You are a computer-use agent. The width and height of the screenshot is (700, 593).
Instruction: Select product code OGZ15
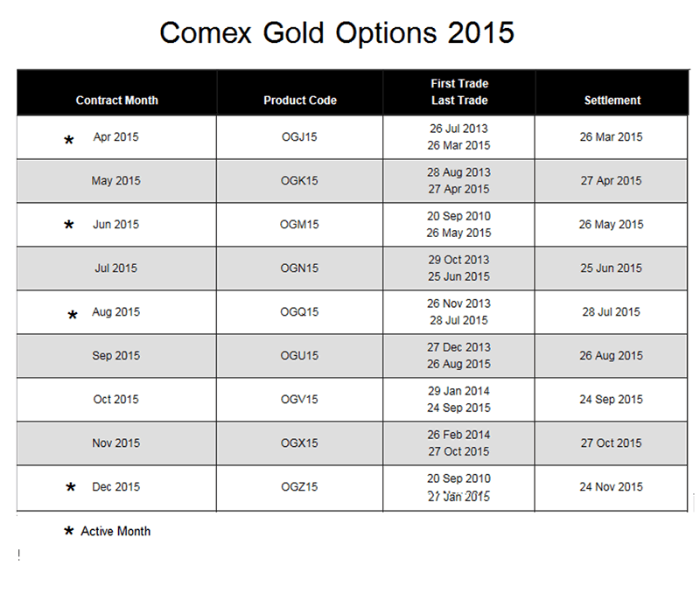[299, 487]
